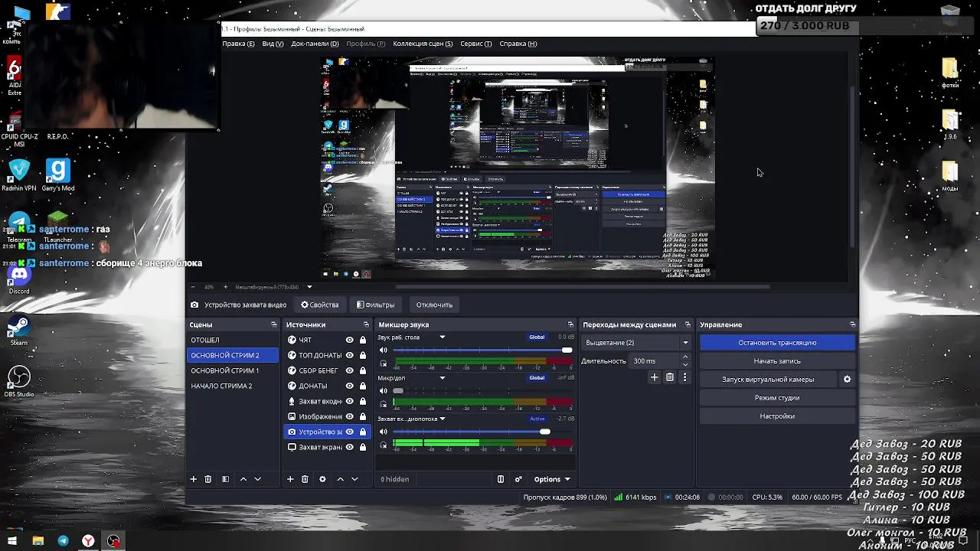Viewport: 980px width, 551px height.
Task: Mute the Захват вх...диопотока speaker icon
Action: 384,432
